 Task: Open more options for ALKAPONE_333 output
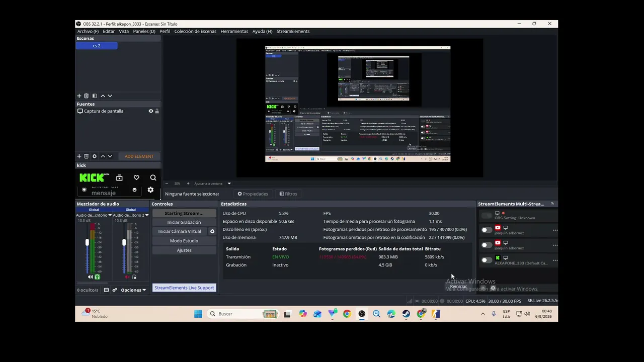pos(555,260)
